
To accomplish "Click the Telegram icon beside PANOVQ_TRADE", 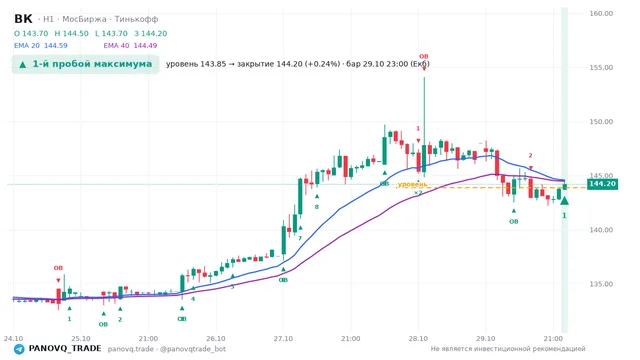I will point(19,349).
